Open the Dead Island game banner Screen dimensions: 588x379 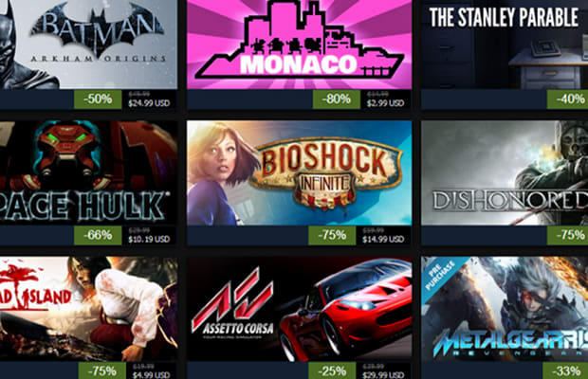88,309
